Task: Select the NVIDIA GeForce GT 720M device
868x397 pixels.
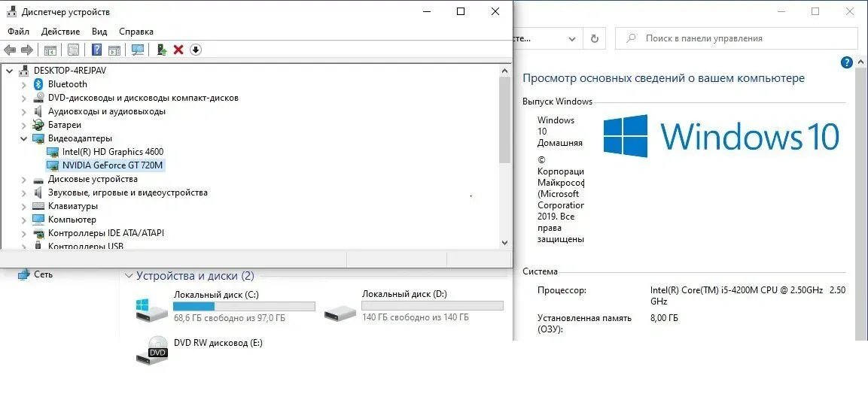Action: click(112, 165)
